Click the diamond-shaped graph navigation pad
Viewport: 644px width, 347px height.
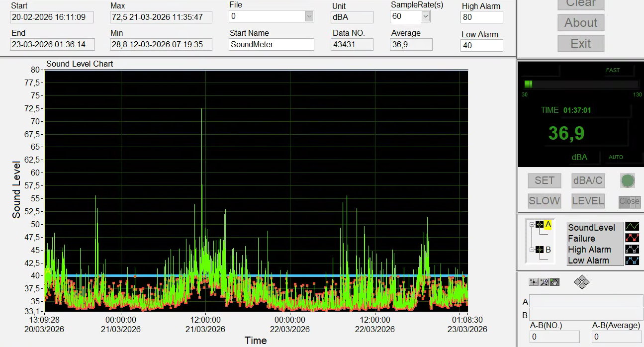581,282
